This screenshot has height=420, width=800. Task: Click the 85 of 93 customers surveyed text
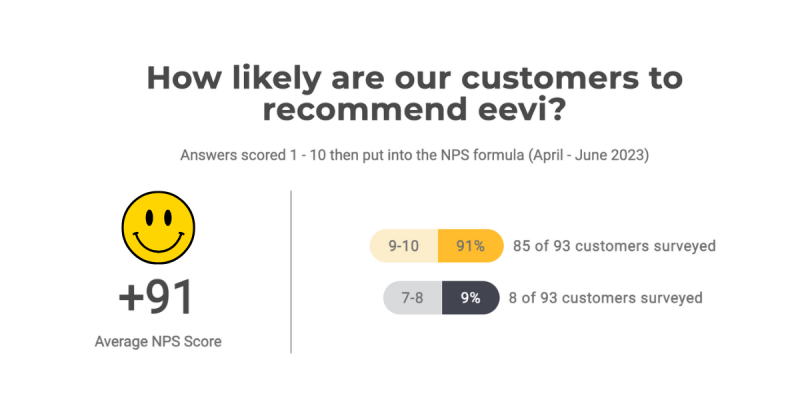pyautogui.click(x=614, y=246)
